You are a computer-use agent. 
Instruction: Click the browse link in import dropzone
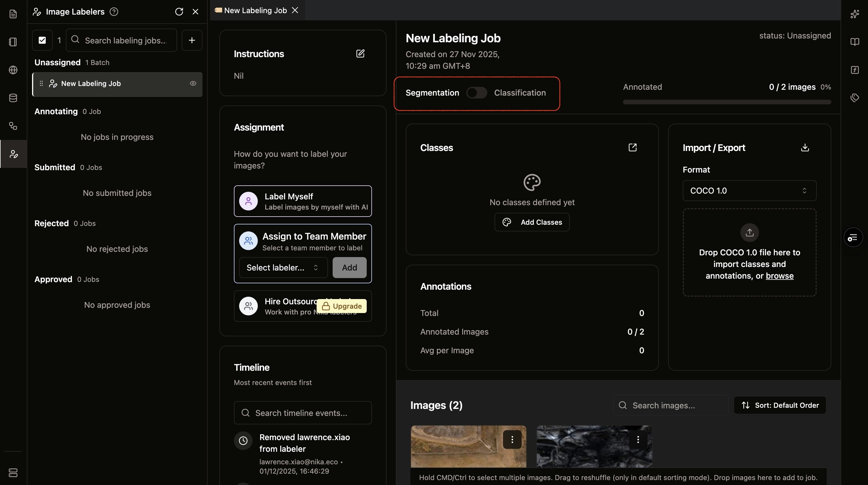779,276
